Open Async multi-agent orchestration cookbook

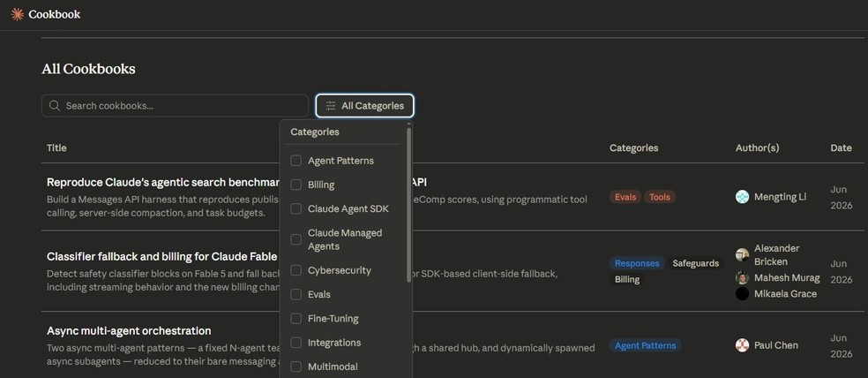tap(129, 331)
